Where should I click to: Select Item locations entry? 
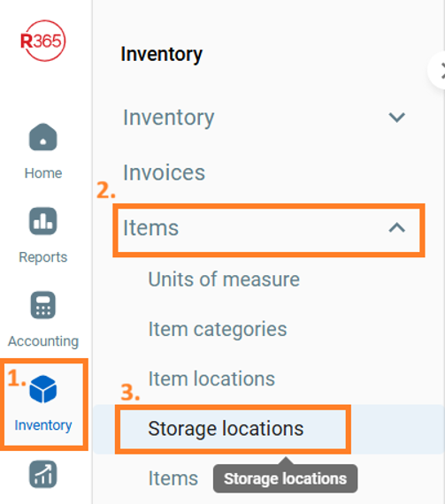pos(211,378)
